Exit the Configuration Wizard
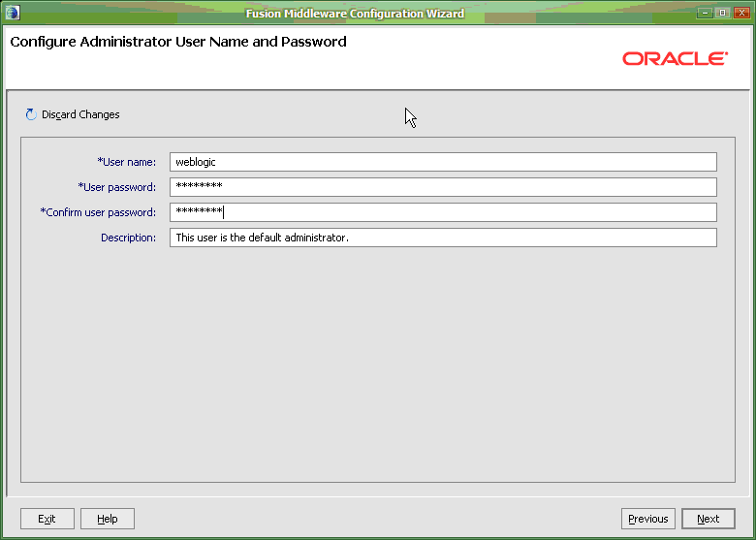Screen dimensions: 756x540 point(47,519)
